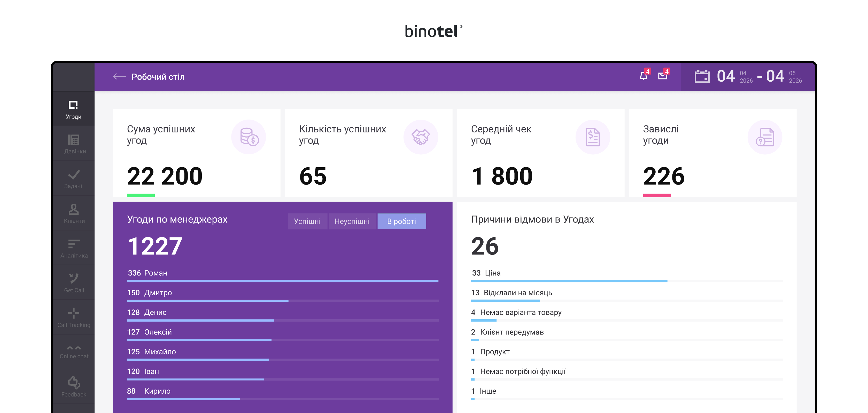Select reason 1 Інше
868x413 pixels.
627,393
